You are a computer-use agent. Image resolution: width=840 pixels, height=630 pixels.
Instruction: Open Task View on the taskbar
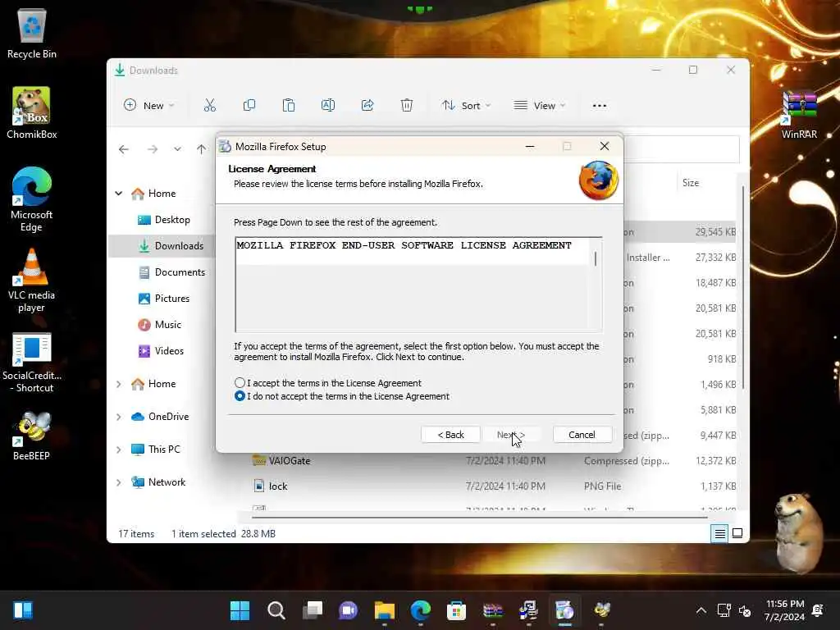313,610
